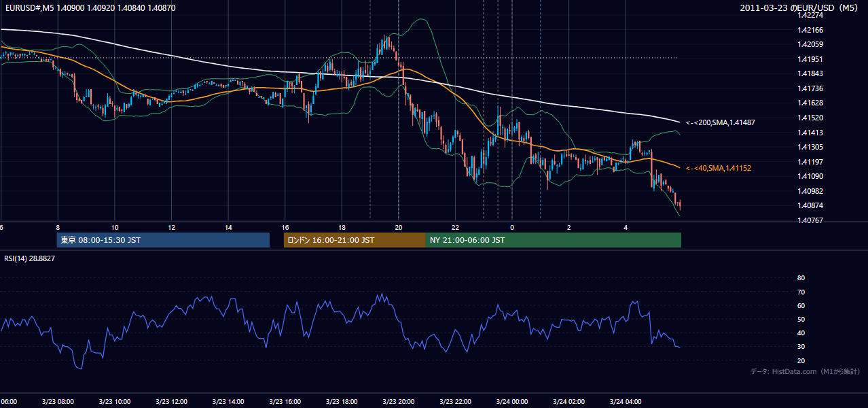Click hour tick 18 under price chart

click(342, 227)
